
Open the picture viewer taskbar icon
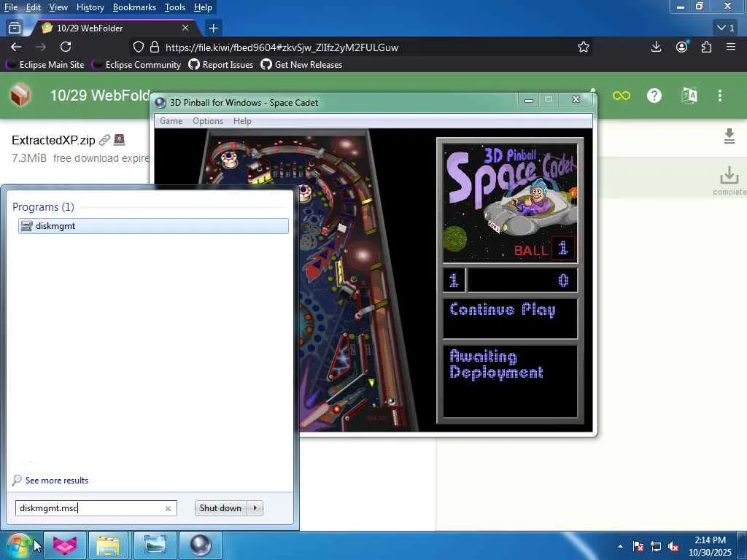coord(155,545)
